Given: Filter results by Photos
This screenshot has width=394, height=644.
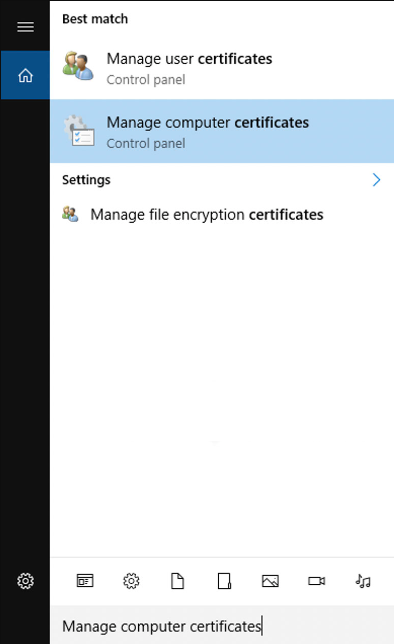Looking at the screenshot, I should 270,581.
